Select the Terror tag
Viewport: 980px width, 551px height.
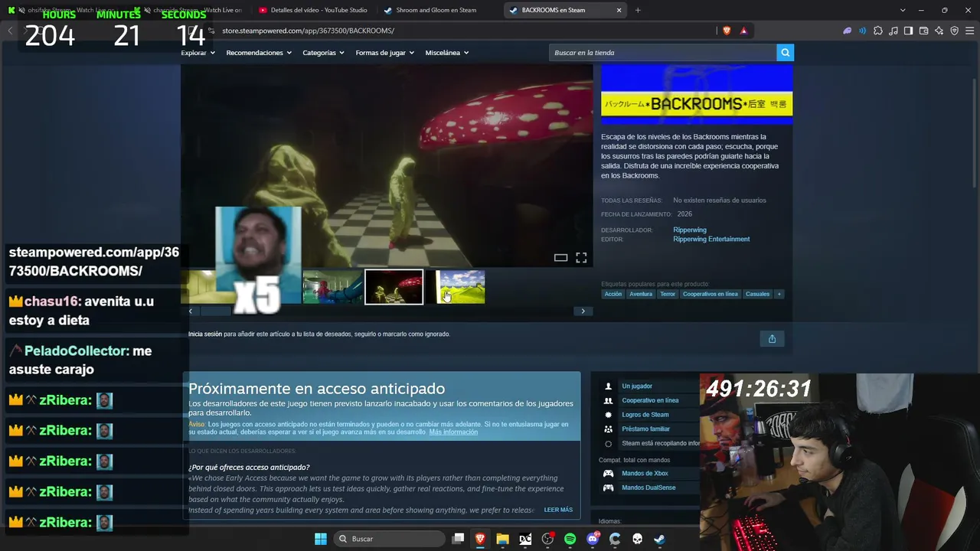[668, 294]
